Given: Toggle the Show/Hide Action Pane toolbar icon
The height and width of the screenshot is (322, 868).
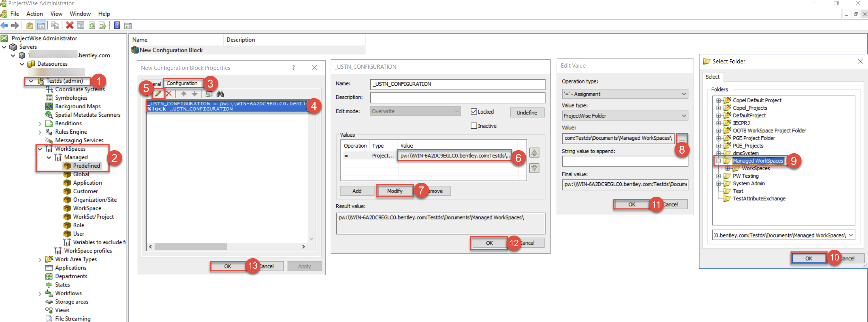Looking at the screenshot, I should [x=128, y=26].
